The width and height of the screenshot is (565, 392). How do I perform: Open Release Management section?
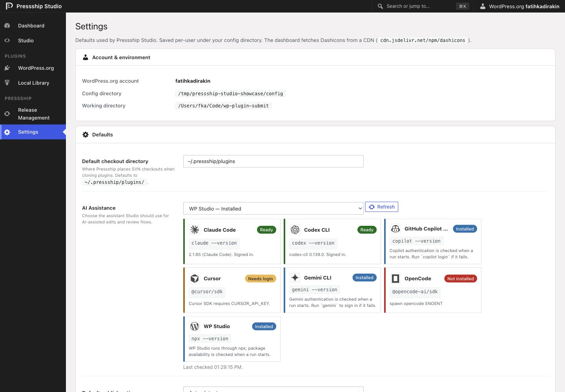[x=33, y=114]
